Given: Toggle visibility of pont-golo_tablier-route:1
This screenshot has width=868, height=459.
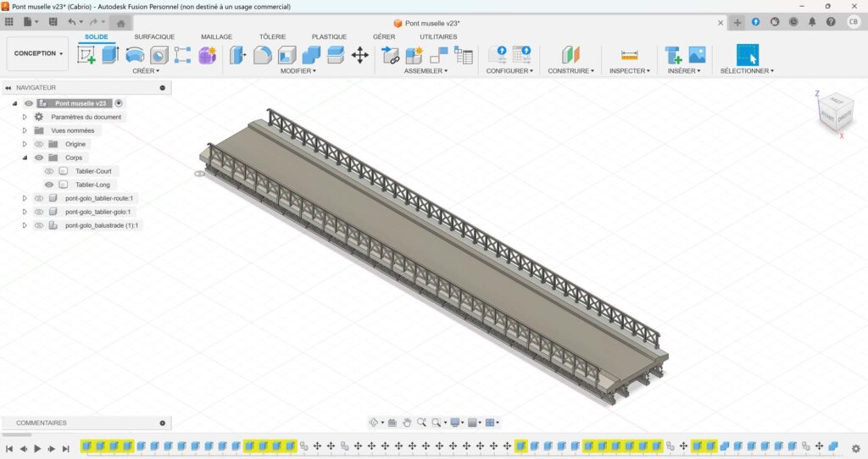Looking at the screenshot, I should click(38, 198).
